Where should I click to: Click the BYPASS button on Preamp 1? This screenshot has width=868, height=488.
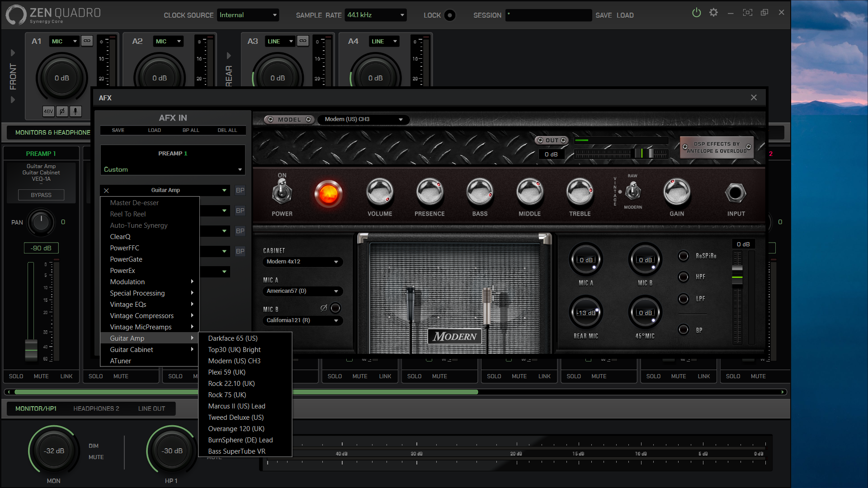pos(41,195)
